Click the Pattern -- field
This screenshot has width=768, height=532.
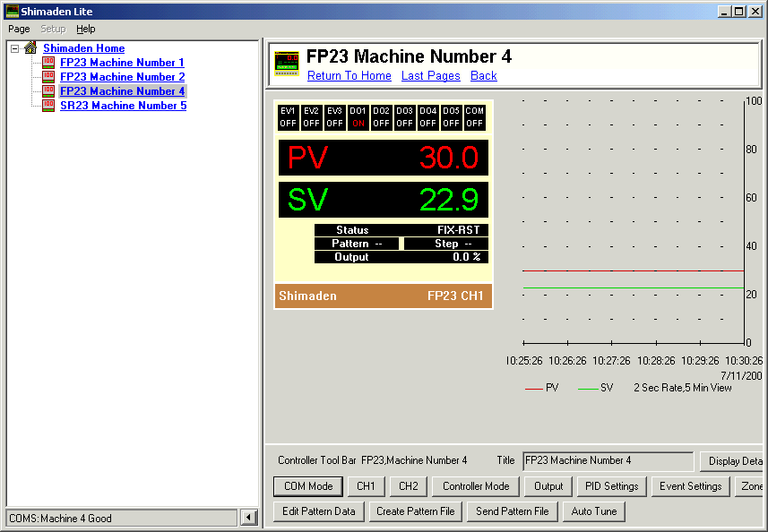tap(357, 244)
